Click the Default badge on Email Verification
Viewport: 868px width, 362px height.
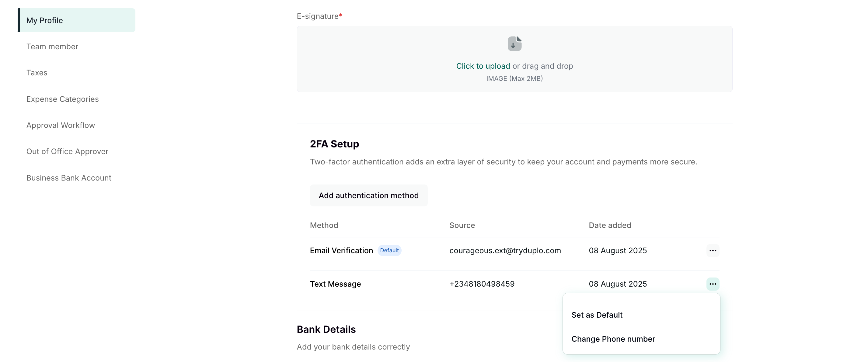(389, 250)
